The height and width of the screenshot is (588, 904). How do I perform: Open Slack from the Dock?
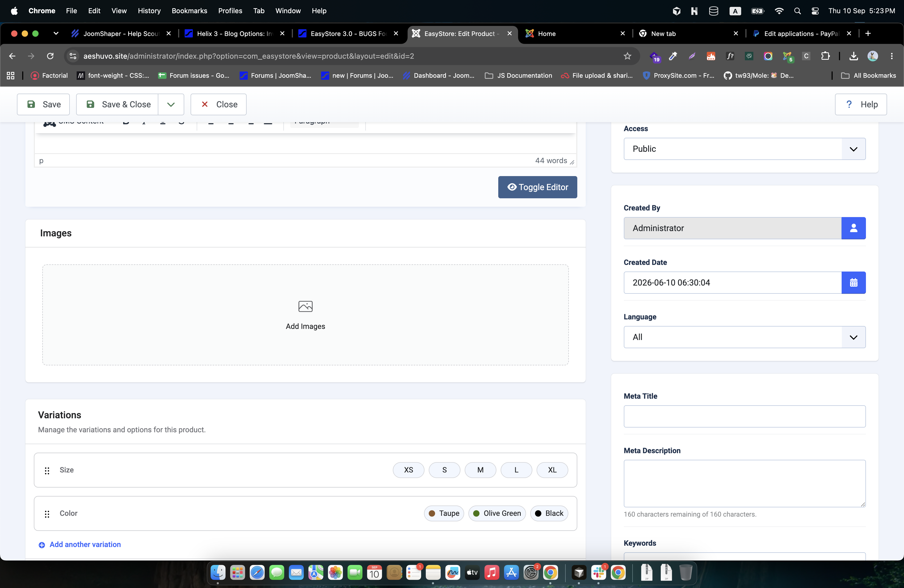[x=598, y=572]
